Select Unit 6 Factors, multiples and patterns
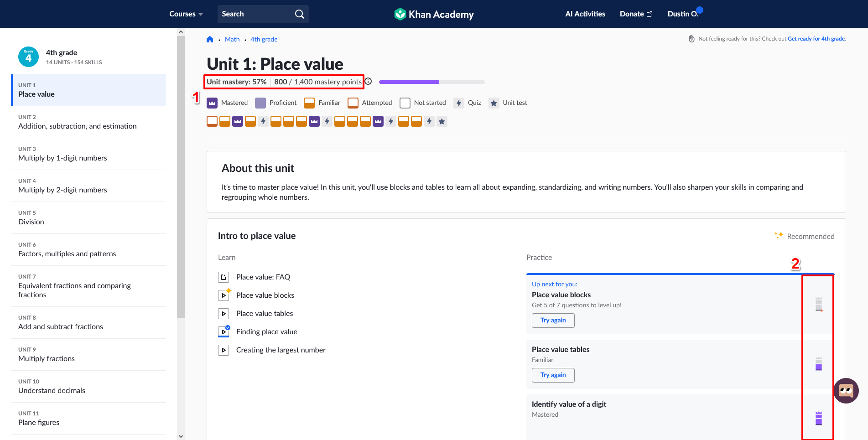 click(x=89, y=250)
